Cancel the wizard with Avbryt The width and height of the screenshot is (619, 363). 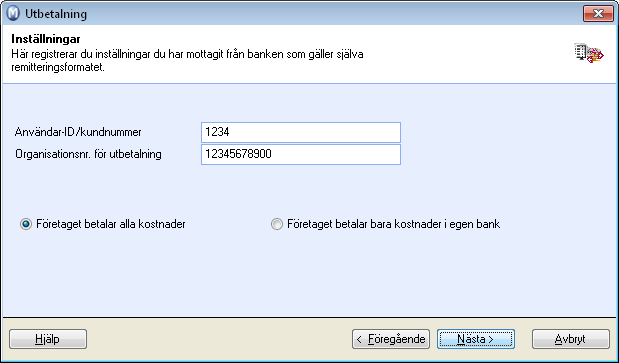(571, 339)
